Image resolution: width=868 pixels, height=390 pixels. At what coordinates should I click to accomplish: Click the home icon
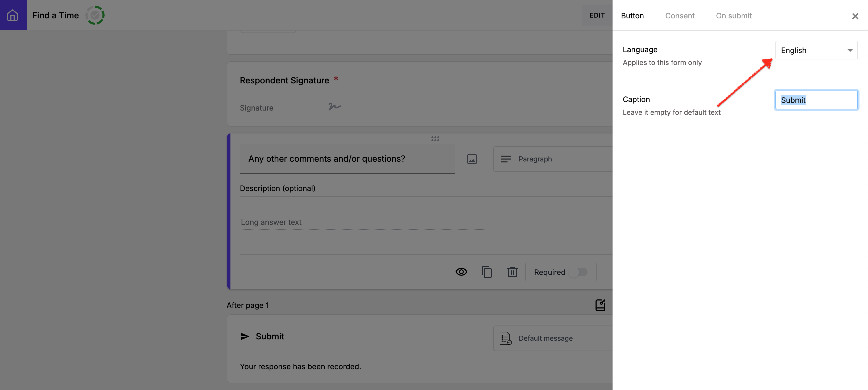click(13, 15)
